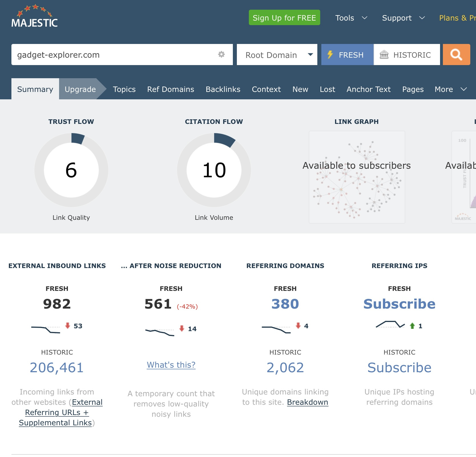Click the red down arrow beside 14
This screenshot has width=476, height=457.
click(182, 329)
